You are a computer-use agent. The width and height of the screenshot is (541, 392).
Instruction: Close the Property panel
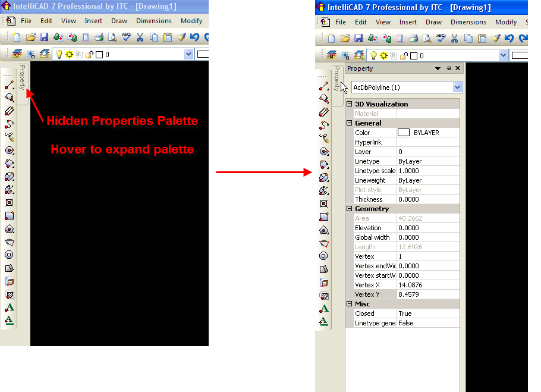coord(458,68)
